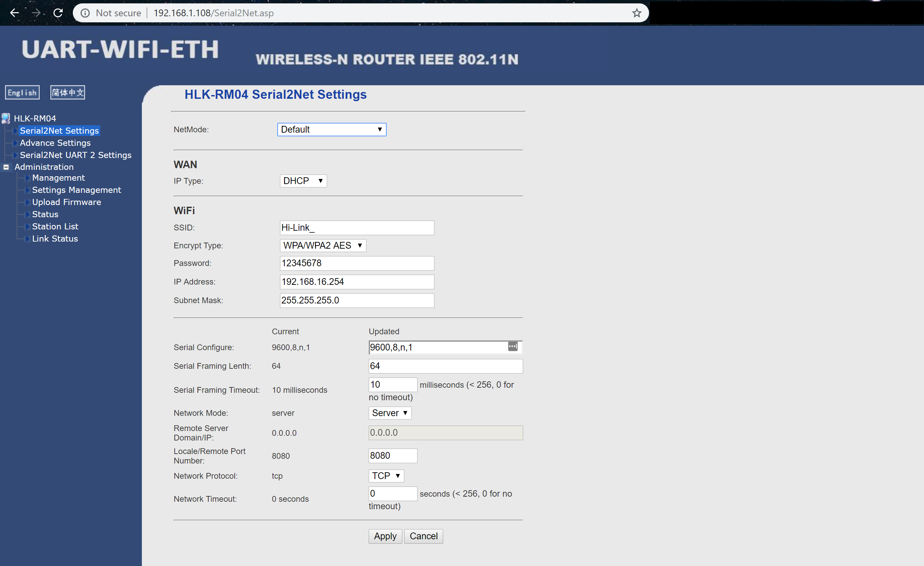
Task: Click the WiFi IP Address field
Action: point(357,282)
